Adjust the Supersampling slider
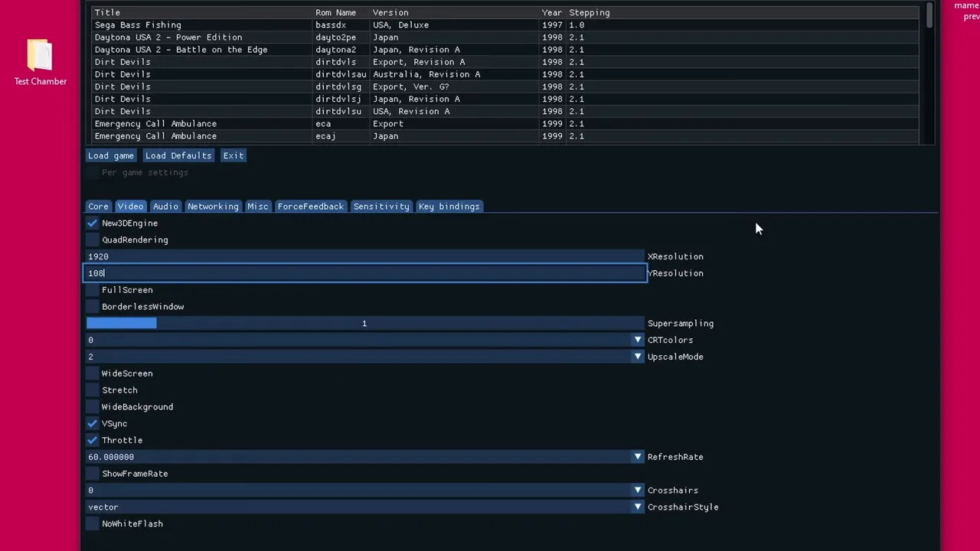 tap(364, 323)
